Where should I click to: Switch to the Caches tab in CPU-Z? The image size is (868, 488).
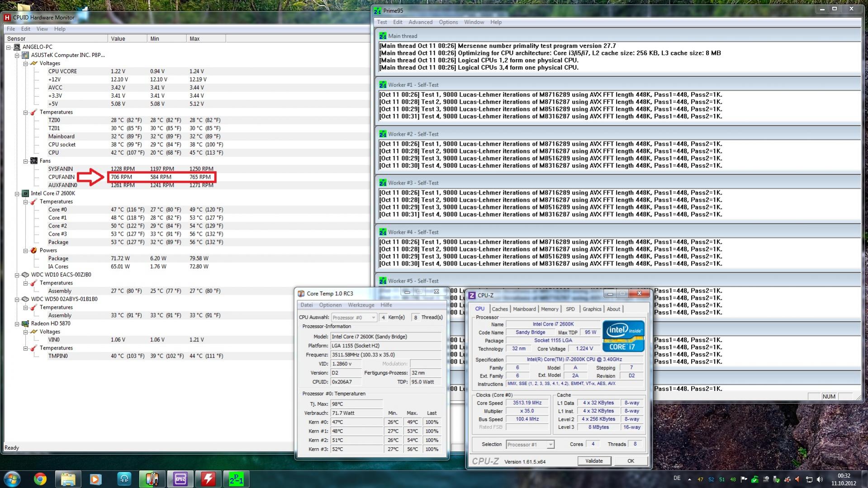(499, 309)
